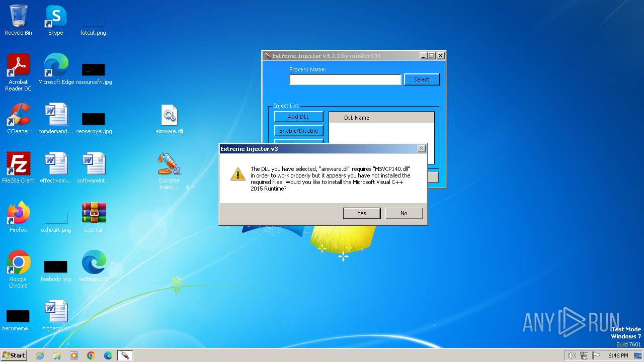644x362 pixels.
Task: Click the show desktop button
Action: pos(638,355)
